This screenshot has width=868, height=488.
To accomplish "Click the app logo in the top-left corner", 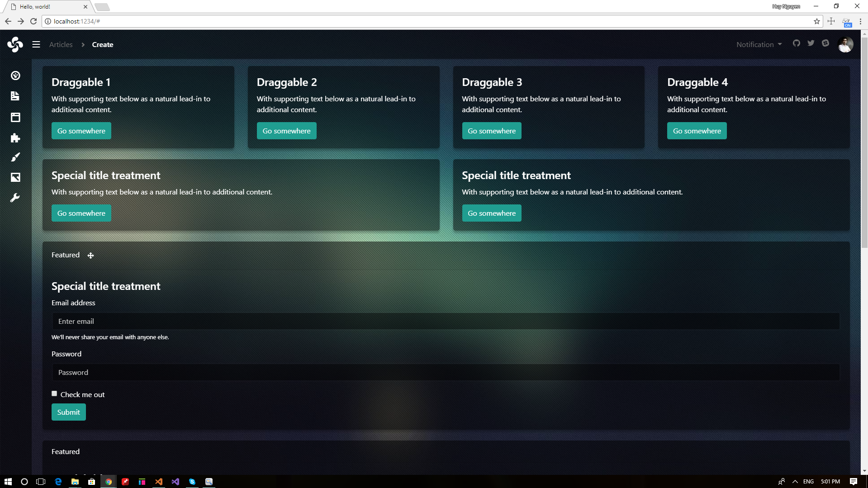I will point(15,44).
